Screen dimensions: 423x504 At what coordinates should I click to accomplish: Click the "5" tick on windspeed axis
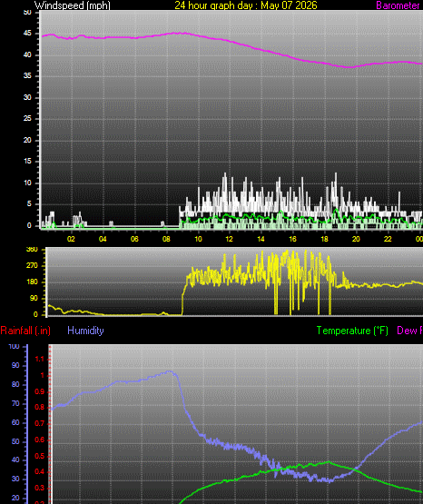29,204
